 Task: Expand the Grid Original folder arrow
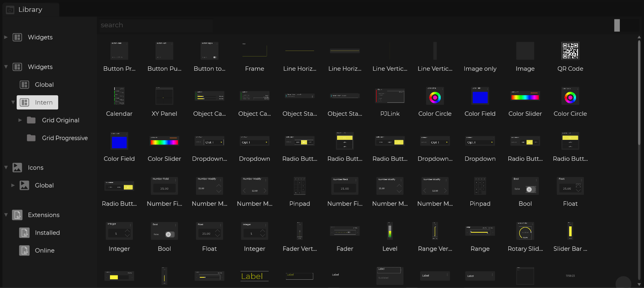pos(20,120)
